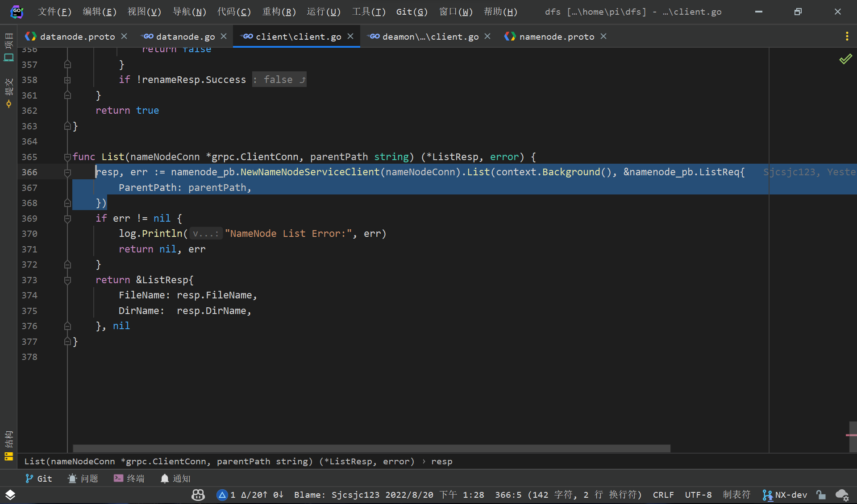
Task: Click fold end marker at line 377
Action: pos(67,342)
